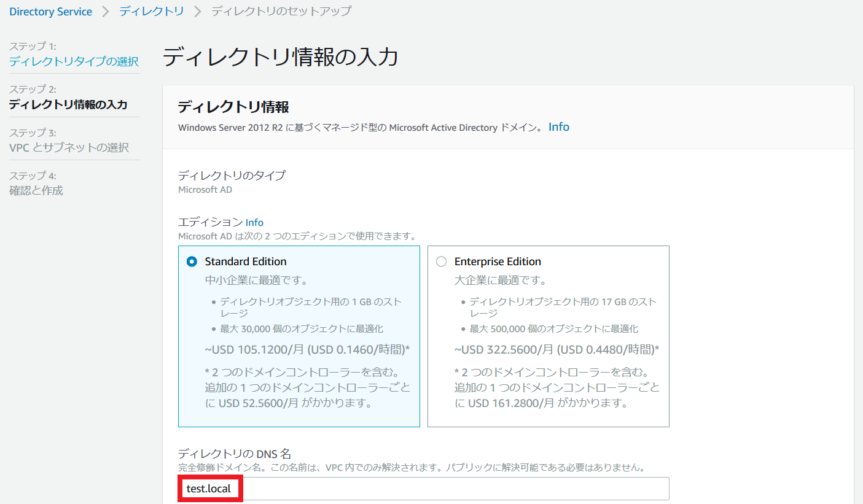Select step 2 ディレクトリ情報の入力 in sidebar
Screen dimensions: 863x504
(68, 104)
